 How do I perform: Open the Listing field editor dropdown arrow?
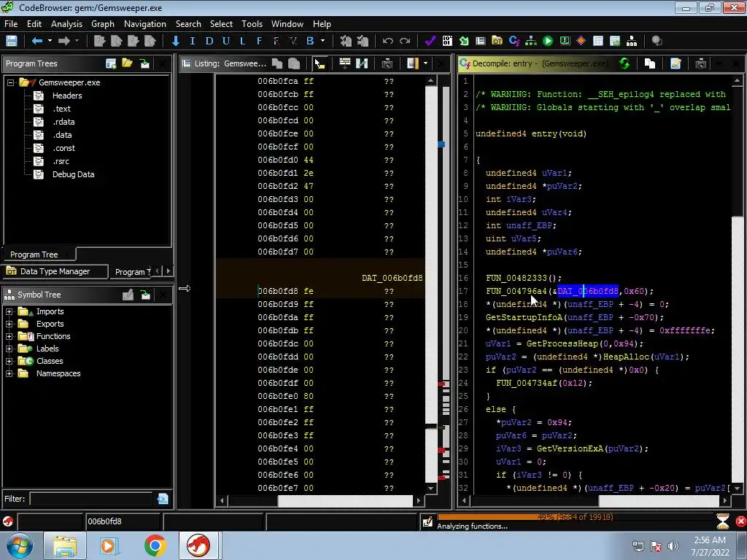coord(425,63)
